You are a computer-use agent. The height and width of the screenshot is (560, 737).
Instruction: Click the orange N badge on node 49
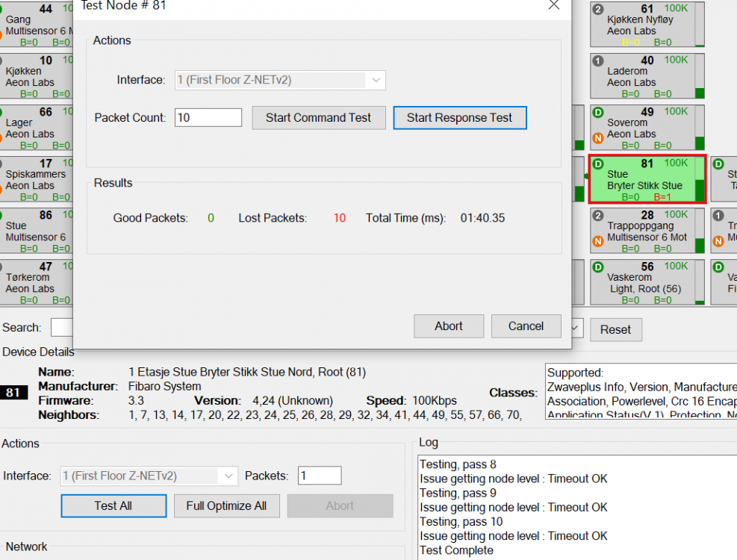click(x=598, y=138)
